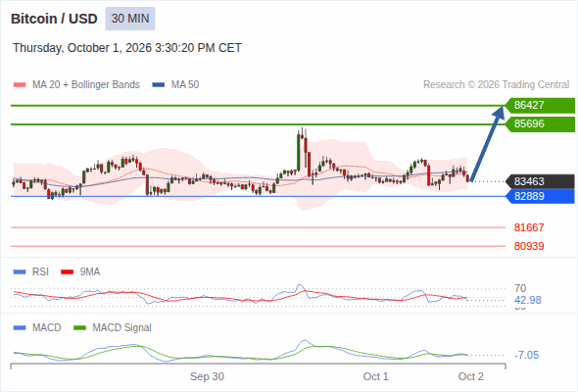Click the Oct 2 axis date label
The height and width of the screenshot is (392, 578).
pos(471,376)
